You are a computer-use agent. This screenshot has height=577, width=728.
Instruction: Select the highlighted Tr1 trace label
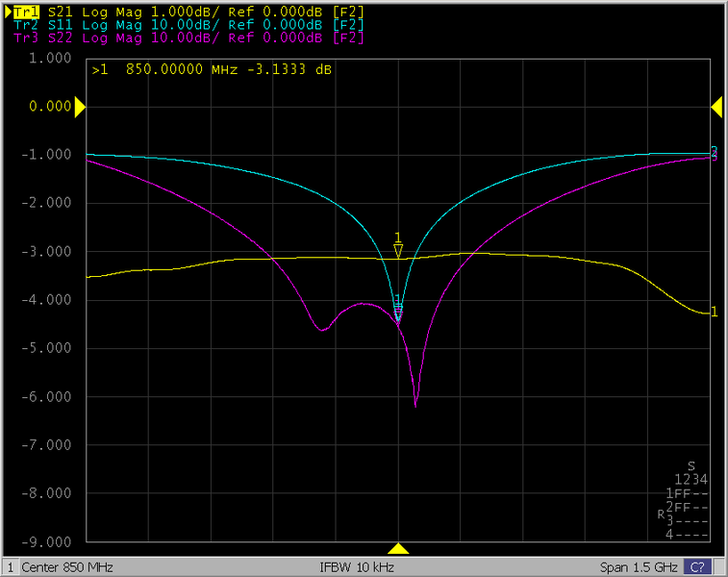[25, 10]
